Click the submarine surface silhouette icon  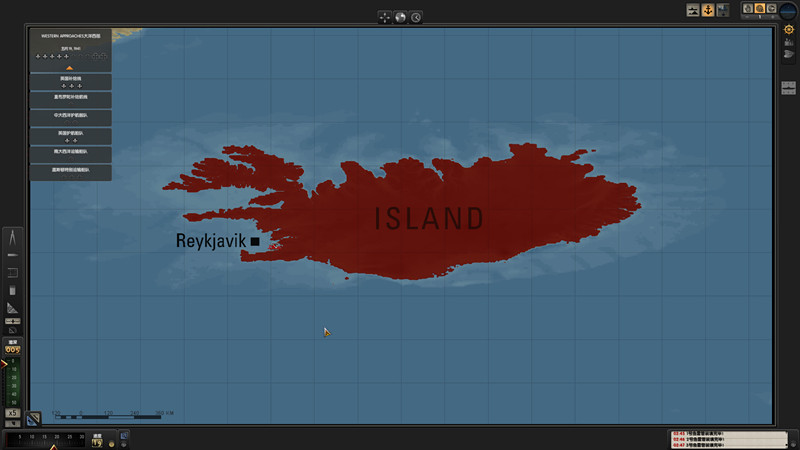(692, 10)
